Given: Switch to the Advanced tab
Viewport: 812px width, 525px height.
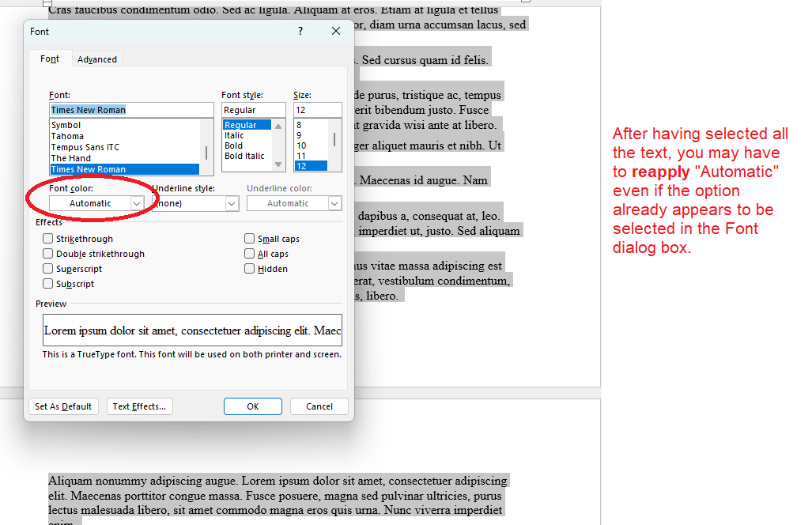Looking at the screenshot, I should click(x=96, y=59).
